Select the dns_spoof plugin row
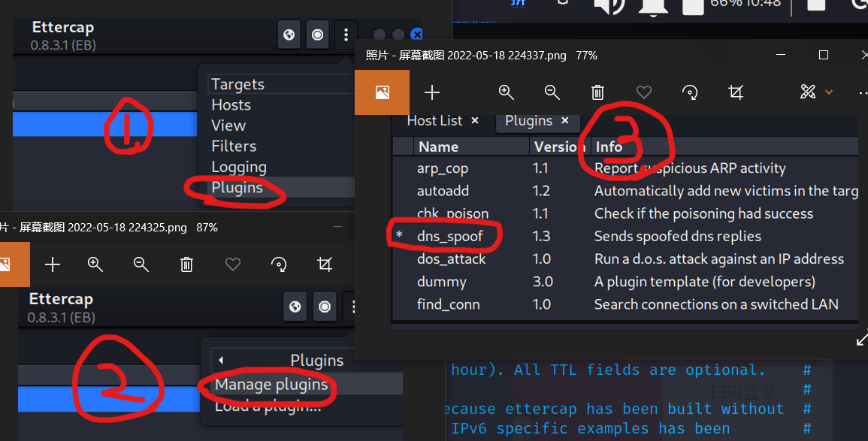The height and width of the screenshot is (441, 868). (449, 236)
